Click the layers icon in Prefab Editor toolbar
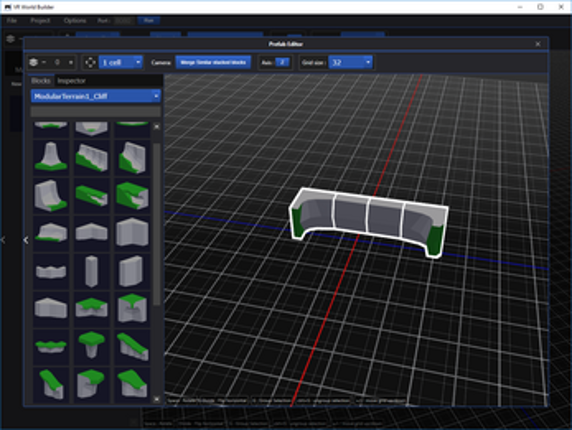This screenshot has height=430, width=572. [34, 62]
